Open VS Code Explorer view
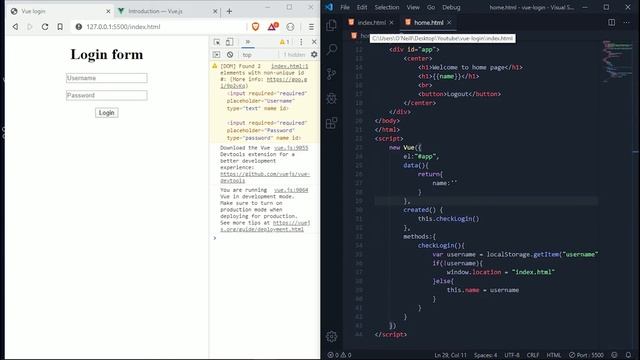 [331, 25]
